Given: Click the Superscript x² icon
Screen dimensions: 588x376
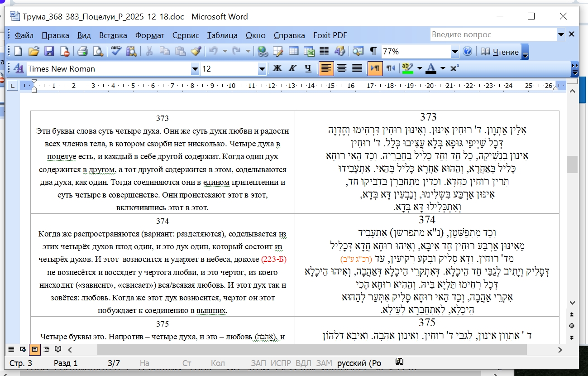Looking at the screenshot, I should point(454,68).
